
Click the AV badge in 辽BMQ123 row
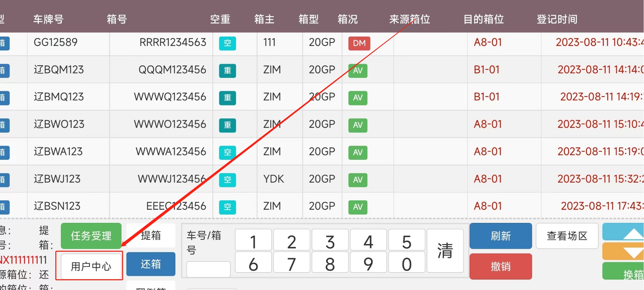(358, 98)
